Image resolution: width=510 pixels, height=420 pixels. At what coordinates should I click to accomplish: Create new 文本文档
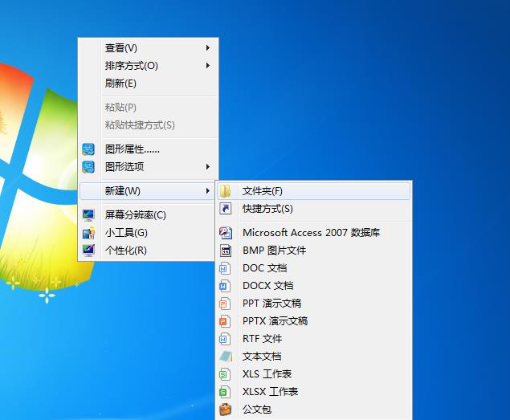[314, 357]
